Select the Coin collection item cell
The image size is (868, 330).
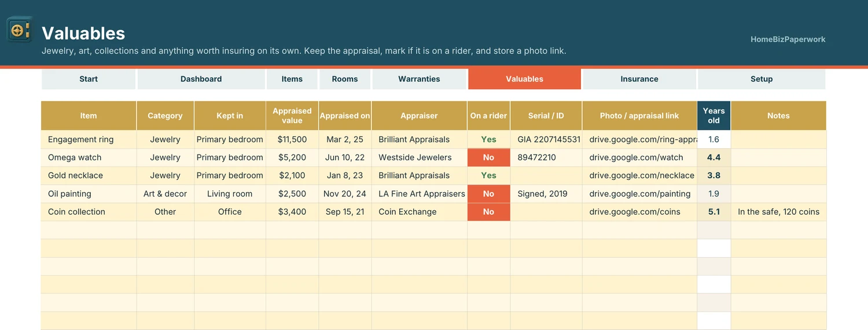tap(89, 212)
